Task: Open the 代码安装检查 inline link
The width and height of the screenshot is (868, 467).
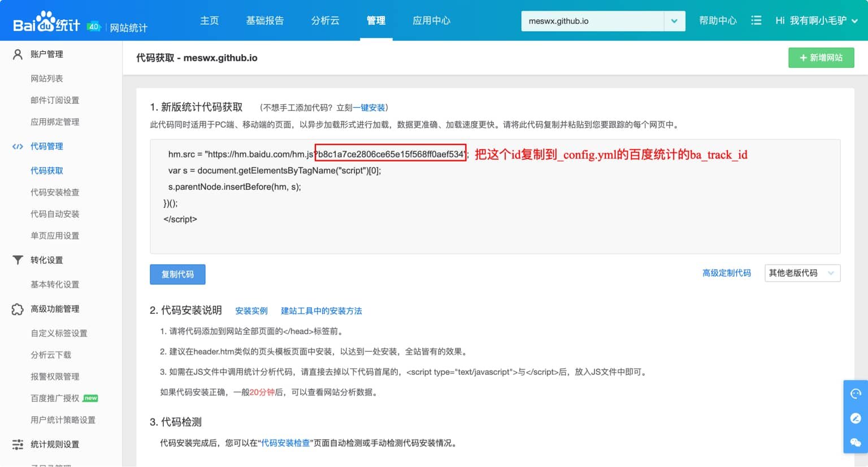Action: [285, 443]
